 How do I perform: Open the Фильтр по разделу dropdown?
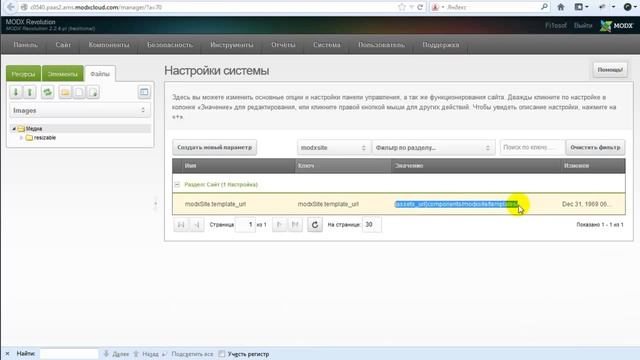(x=433, y=148)
